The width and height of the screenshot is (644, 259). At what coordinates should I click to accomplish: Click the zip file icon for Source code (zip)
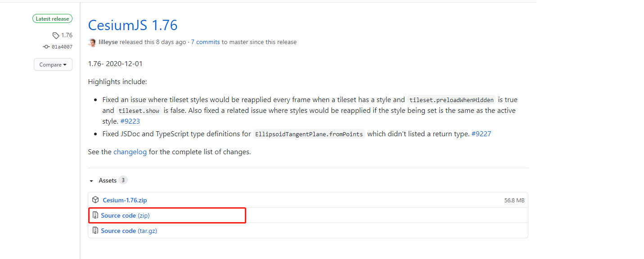pyautogui.click(x=95, y=215)
